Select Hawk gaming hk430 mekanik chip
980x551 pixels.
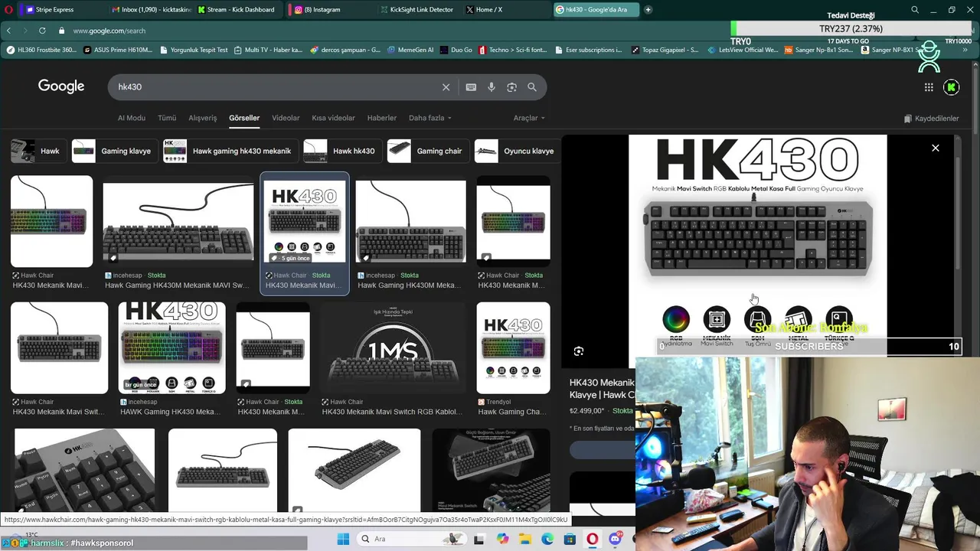229,151
